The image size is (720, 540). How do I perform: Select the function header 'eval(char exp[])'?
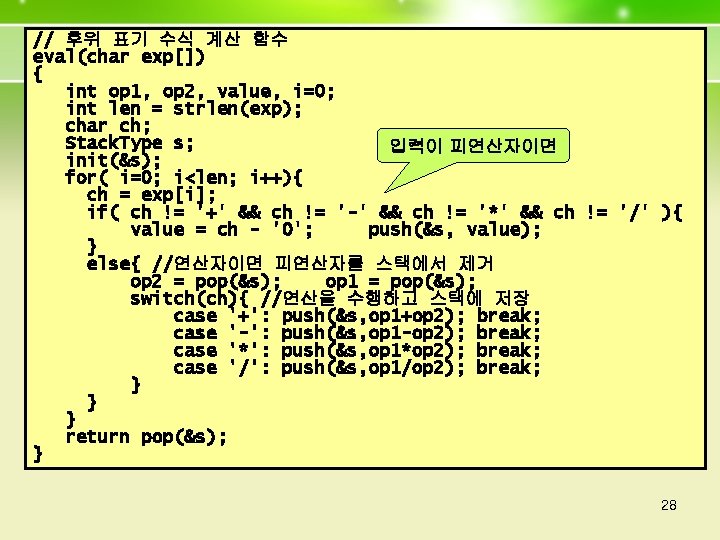tap(118, 57)
